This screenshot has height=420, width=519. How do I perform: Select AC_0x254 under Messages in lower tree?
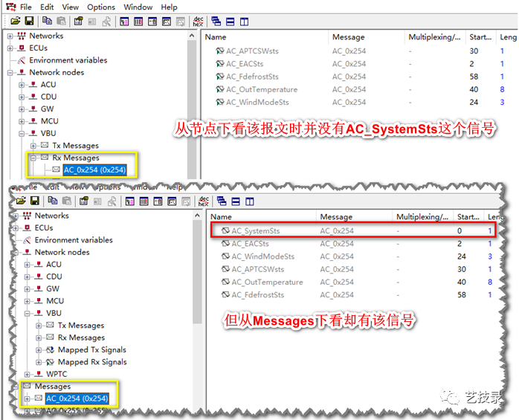click(x=77, y=398)
